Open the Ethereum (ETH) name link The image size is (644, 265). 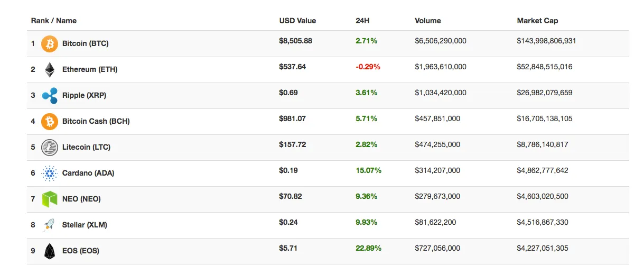coord(90,69)
